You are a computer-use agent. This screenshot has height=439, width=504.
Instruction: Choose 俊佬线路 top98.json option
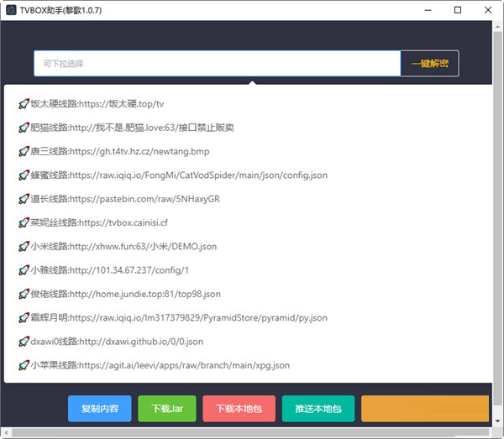tap(248, 294)
